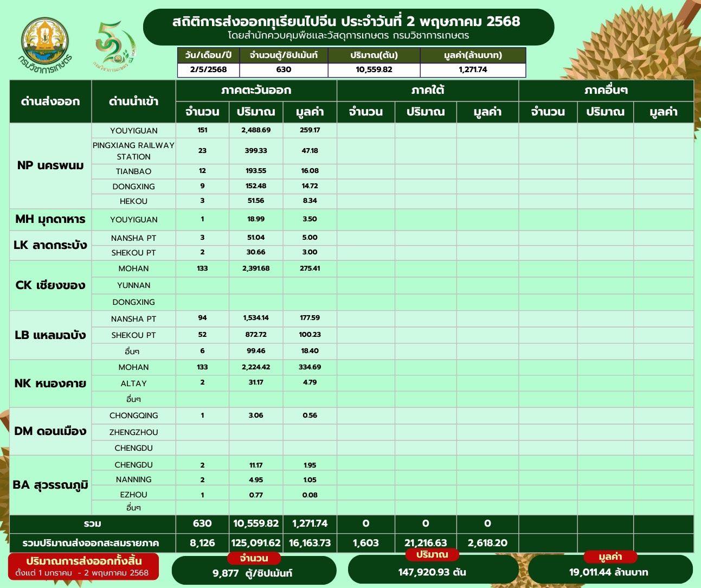The height and width of the screenshot is (588, 701).
Task: Click the BA สุวรรณภูมิ export checkpoint
Action: click(x=50, y=484)
